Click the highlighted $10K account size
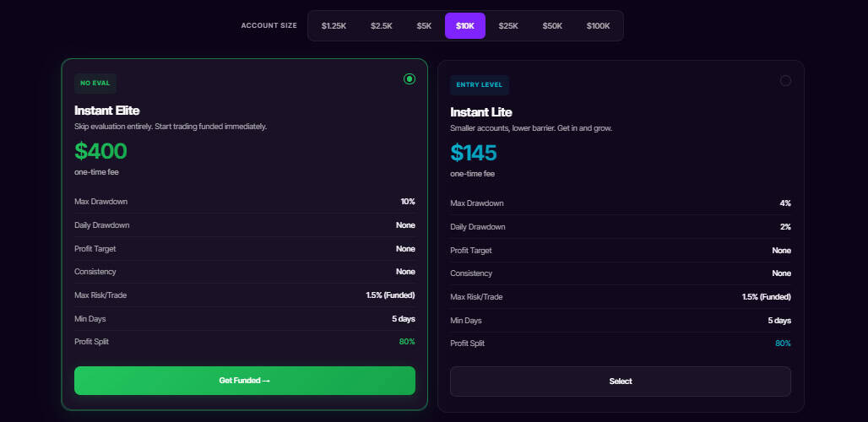868x422 pixels. (465, 25)
